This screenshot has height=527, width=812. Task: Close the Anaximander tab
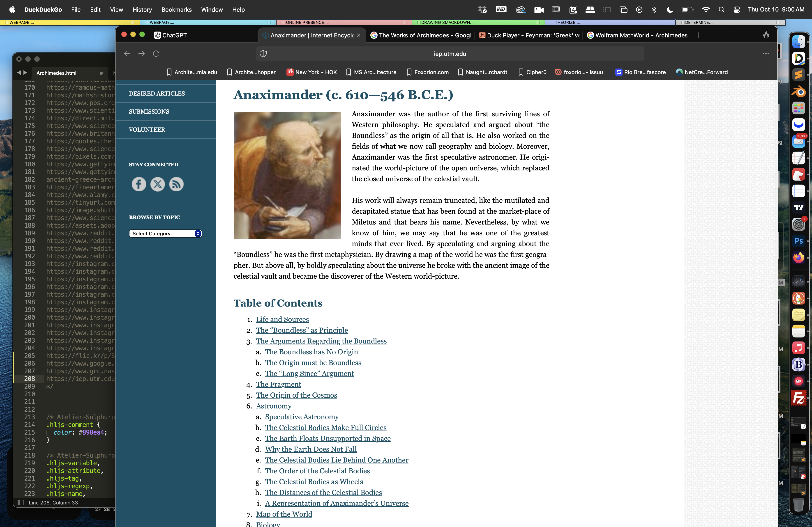coord(359,35)
